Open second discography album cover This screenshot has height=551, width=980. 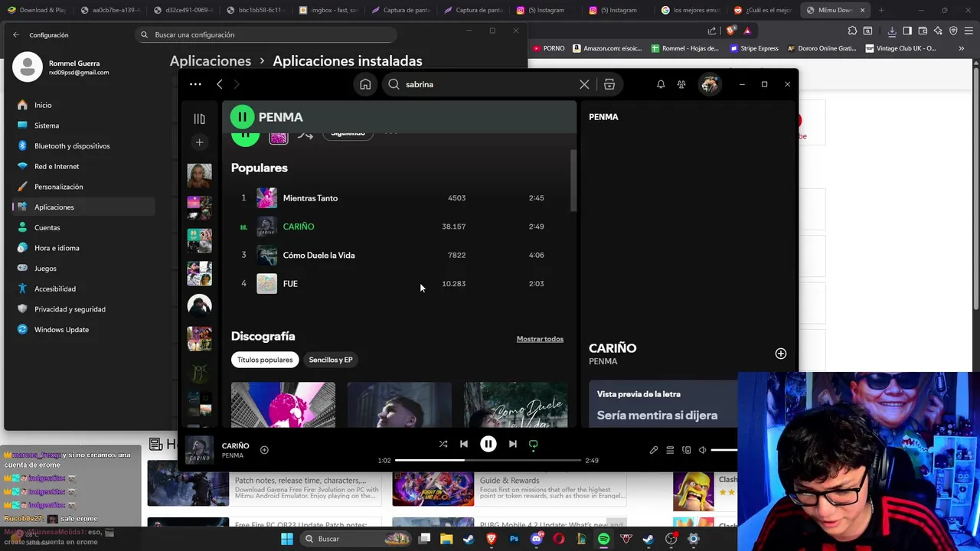tap(400, 405)
